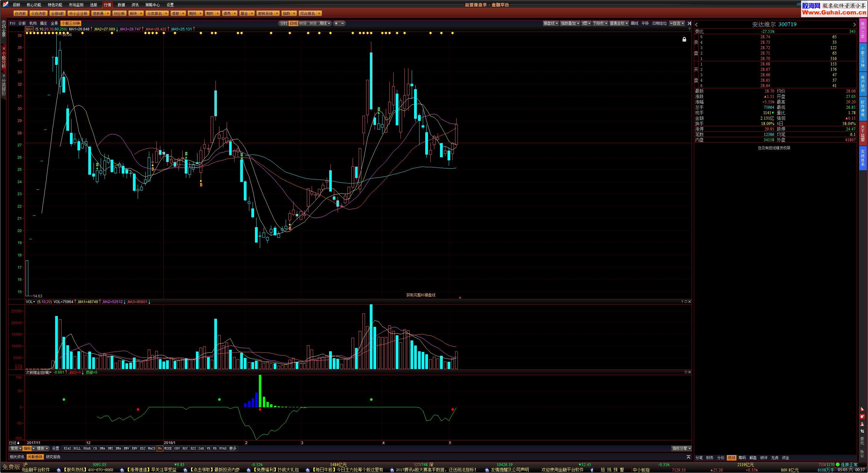Open the 策略中心 menu
Viewport: 868px width, 473px height.
pyautogui.click(x=153, y=5)
